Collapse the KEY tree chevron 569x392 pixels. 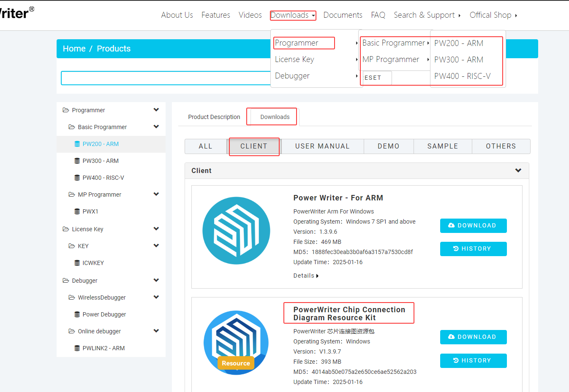[156, 246]
